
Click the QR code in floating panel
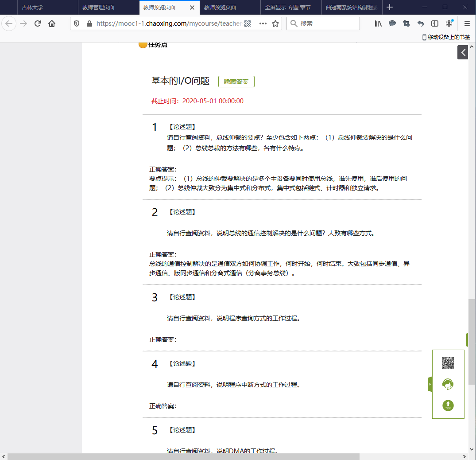pos(448,363)
